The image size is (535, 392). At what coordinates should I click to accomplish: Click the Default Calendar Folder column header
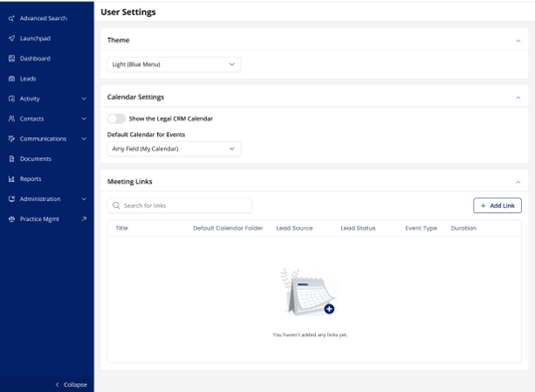click(x=228, y=228)
